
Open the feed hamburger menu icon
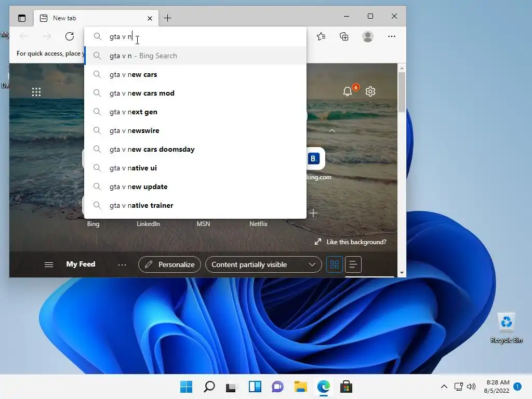[49, 264]
